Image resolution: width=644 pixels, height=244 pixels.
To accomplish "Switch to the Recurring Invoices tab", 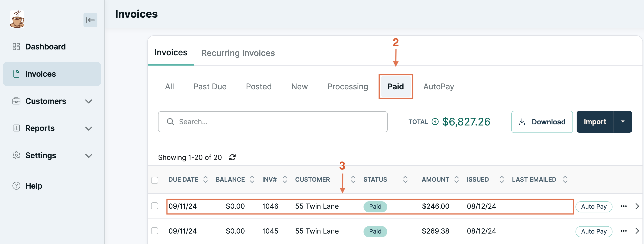I will [x=238, y=53].
